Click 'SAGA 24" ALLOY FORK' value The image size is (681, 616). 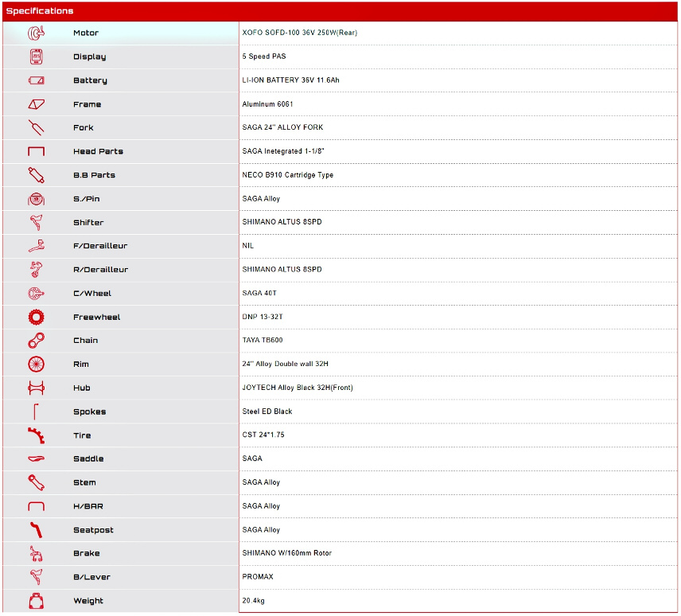pos(282,127)
